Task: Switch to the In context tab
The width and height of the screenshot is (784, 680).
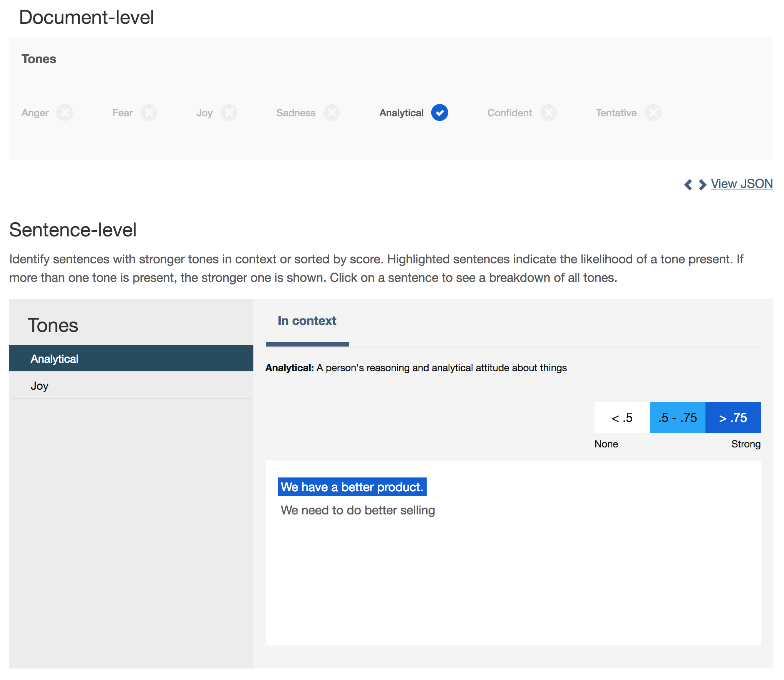Action: 307,321
